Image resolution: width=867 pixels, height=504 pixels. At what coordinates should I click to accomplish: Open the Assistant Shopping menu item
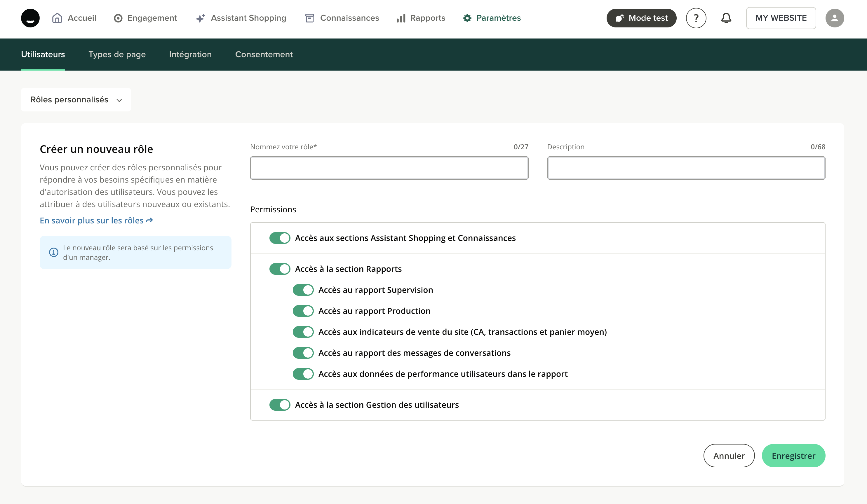tap(241, 18)
